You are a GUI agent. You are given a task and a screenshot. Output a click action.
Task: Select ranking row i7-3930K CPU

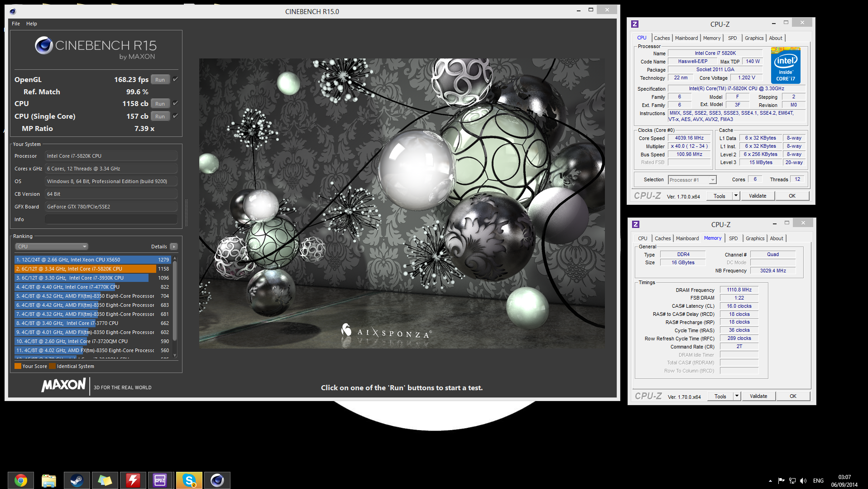[x=92, y=278]
